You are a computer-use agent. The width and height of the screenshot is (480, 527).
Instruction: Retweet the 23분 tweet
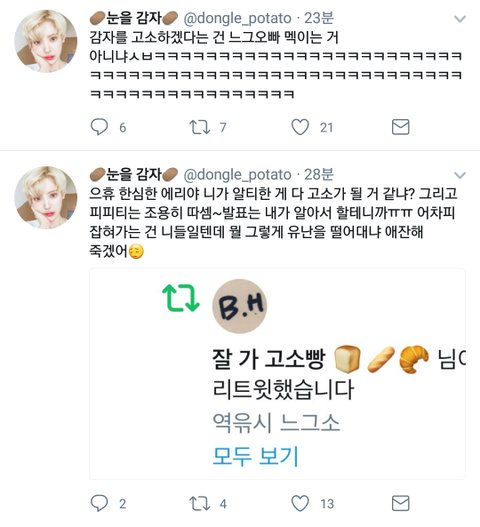pyautogui.click(x=200, y=127)
